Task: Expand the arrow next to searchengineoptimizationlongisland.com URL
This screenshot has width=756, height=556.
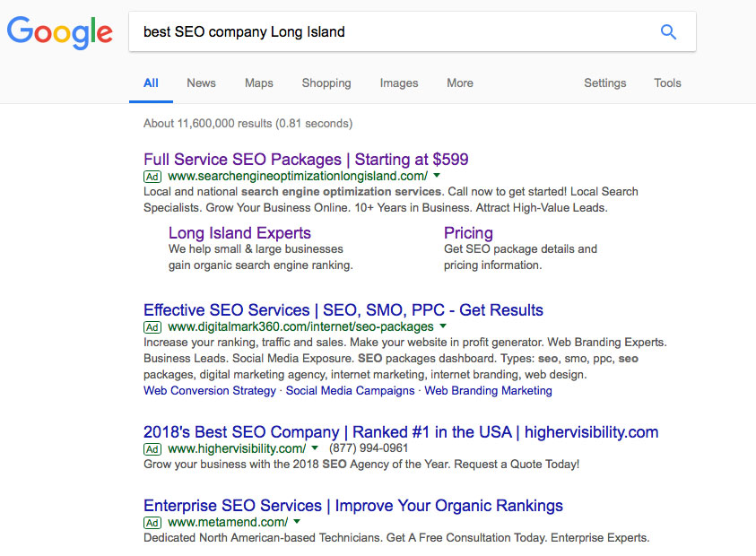Action: tap(436, 177)
